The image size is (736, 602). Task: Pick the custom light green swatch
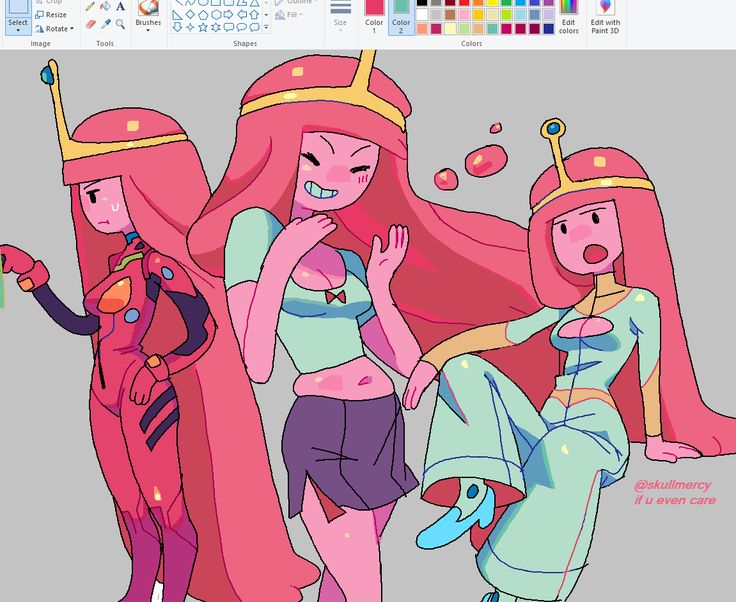(464, 29)
